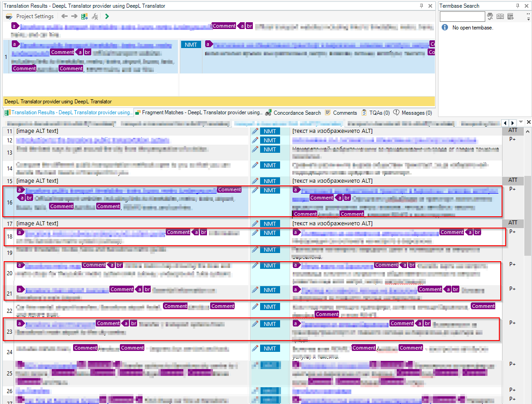Screen dimensions: 532x404
Task: Click the pencil status icon in row 14
Action: (x=255, y=165)
